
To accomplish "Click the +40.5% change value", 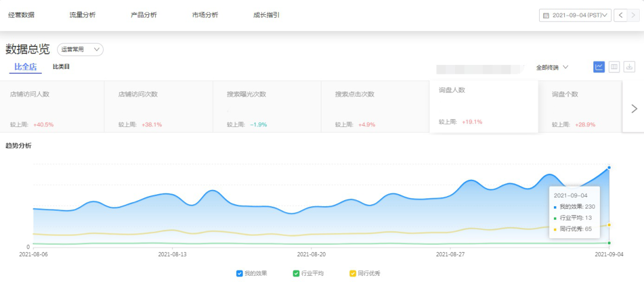I will [x=44, y=125].
